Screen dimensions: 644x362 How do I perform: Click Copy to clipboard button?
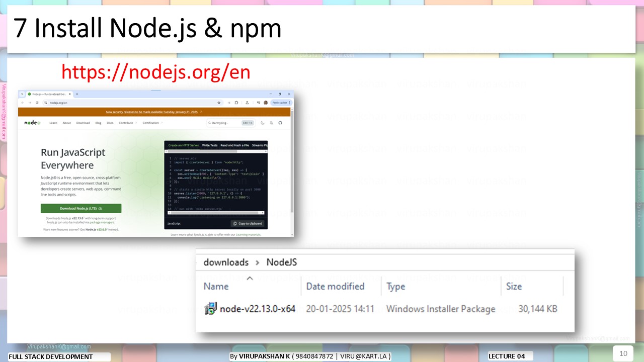click(248, 224)
